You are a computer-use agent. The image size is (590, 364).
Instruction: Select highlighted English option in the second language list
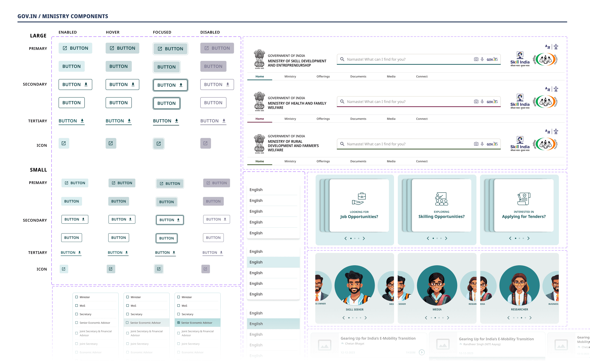click(x=273, y=262)
